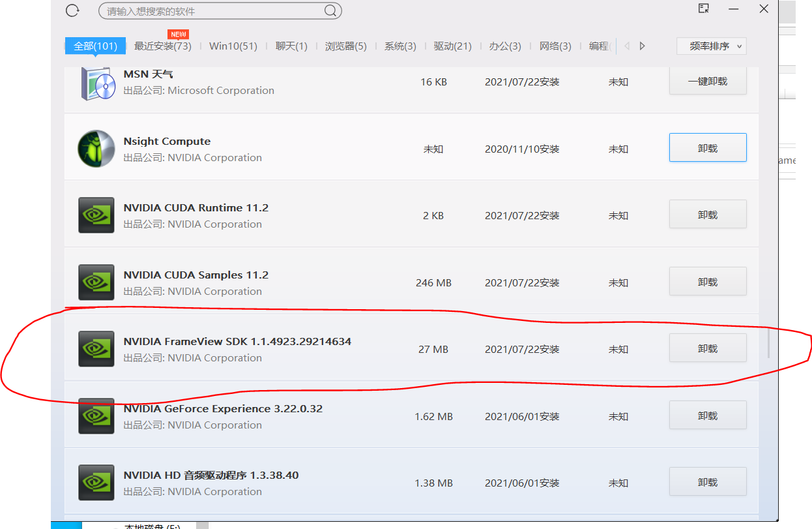This screenshot has width=812, height=529.
Task: Select the NVIDIA CUDA Runtime 11.2 name
Action: 196,208
